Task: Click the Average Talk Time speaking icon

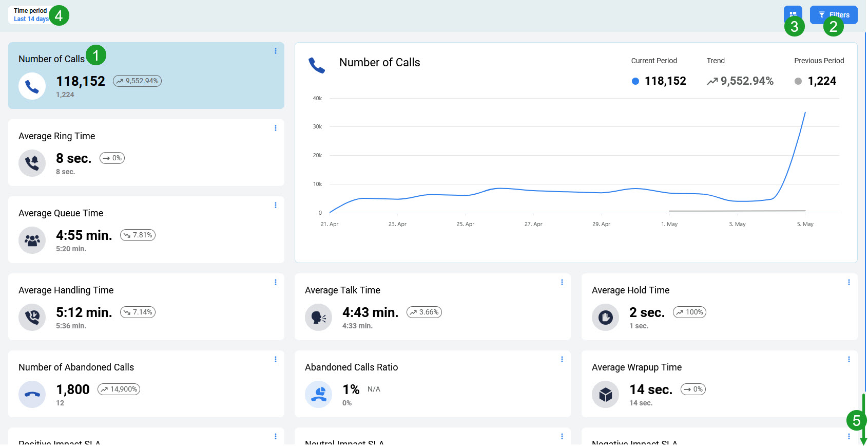Action: point(318,317)
